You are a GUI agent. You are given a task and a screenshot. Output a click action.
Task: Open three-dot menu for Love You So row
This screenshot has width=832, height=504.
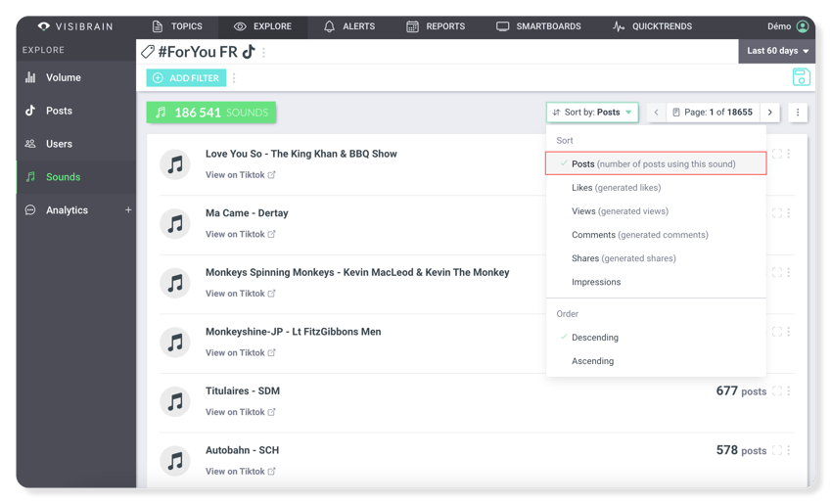click(x=789, y=154)
